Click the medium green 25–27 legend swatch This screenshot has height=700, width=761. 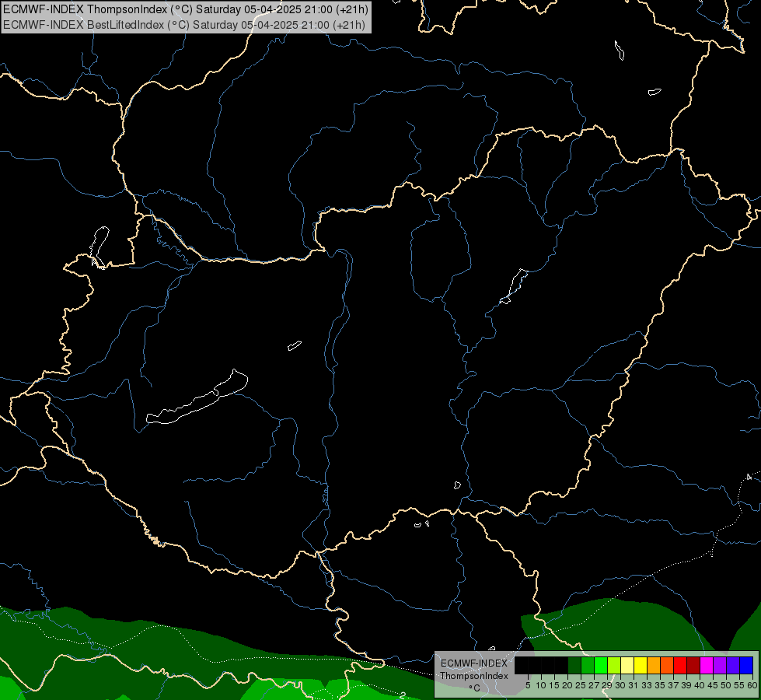pyautogui.click(x=588, y=665)
